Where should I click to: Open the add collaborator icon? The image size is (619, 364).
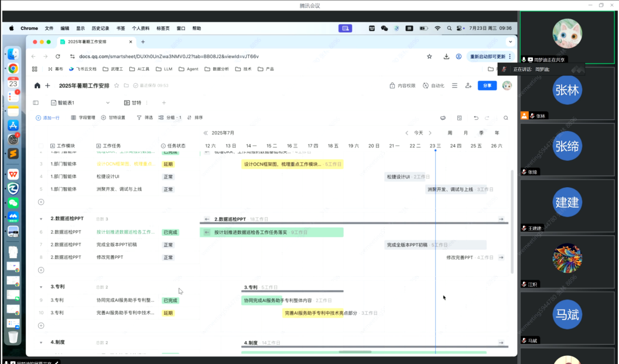coord(468,85)
